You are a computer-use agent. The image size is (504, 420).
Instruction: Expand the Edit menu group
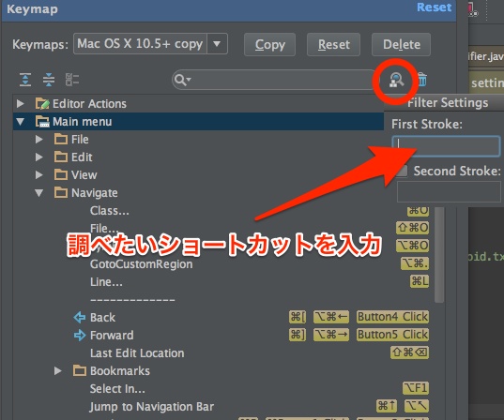[x=38, y=157]
